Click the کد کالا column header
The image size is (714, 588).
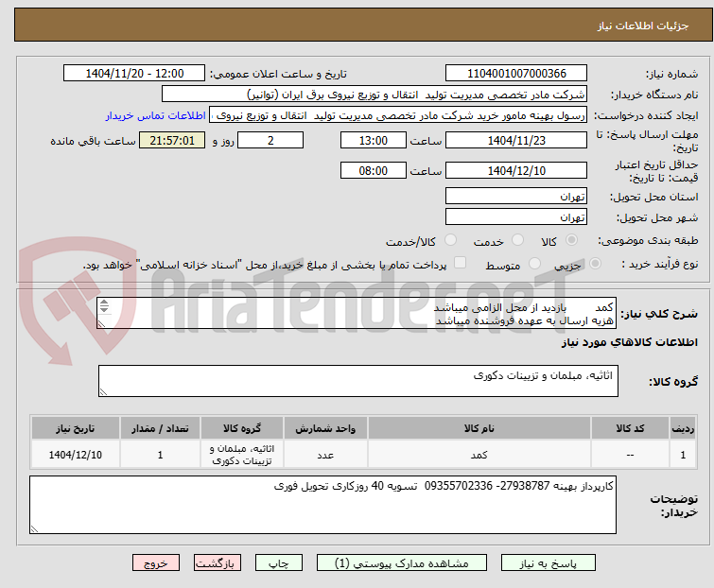(630, 428)
